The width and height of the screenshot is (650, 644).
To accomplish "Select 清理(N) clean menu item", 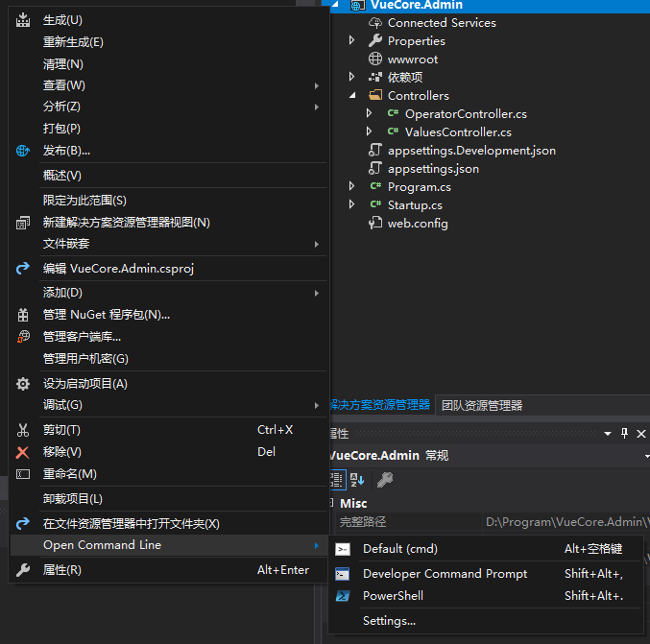I will point(169,63).
